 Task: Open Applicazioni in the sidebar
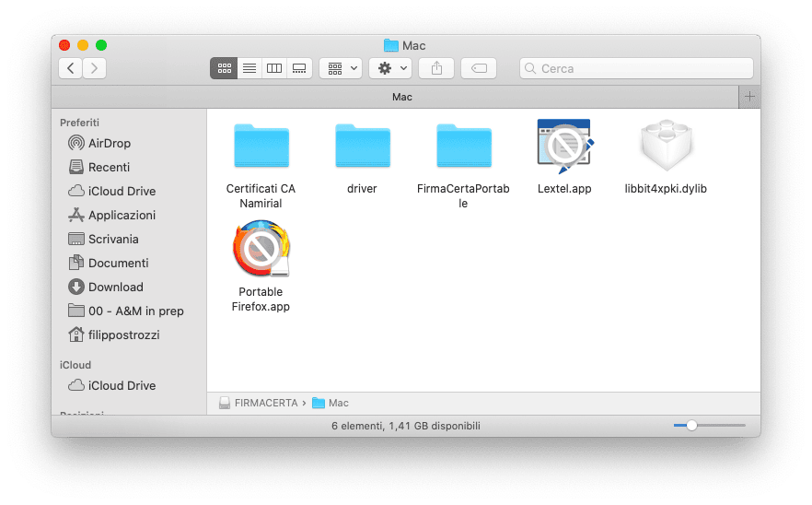click(x=112, y=215)
